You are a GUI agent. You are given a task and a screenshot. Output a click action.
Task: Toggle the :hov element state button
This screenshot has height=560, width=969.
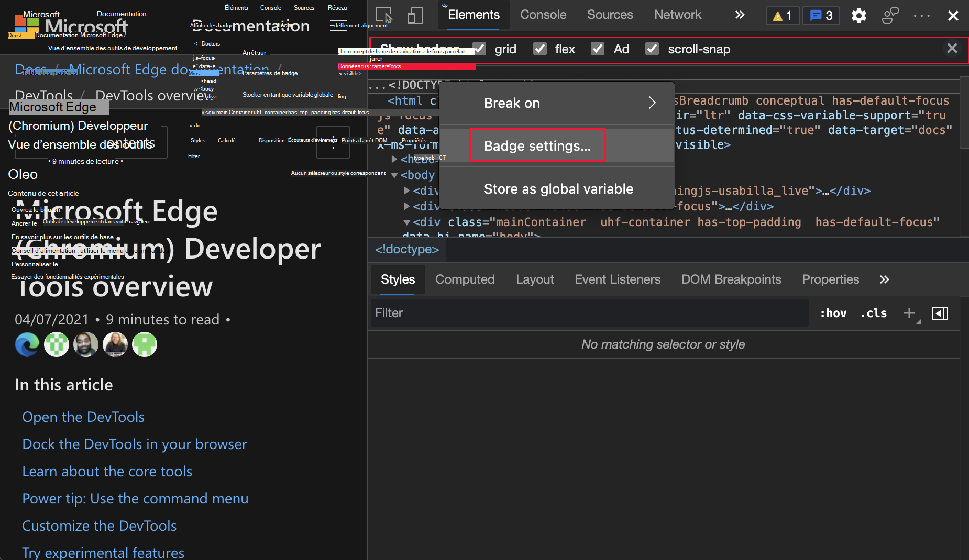point(833,313)
